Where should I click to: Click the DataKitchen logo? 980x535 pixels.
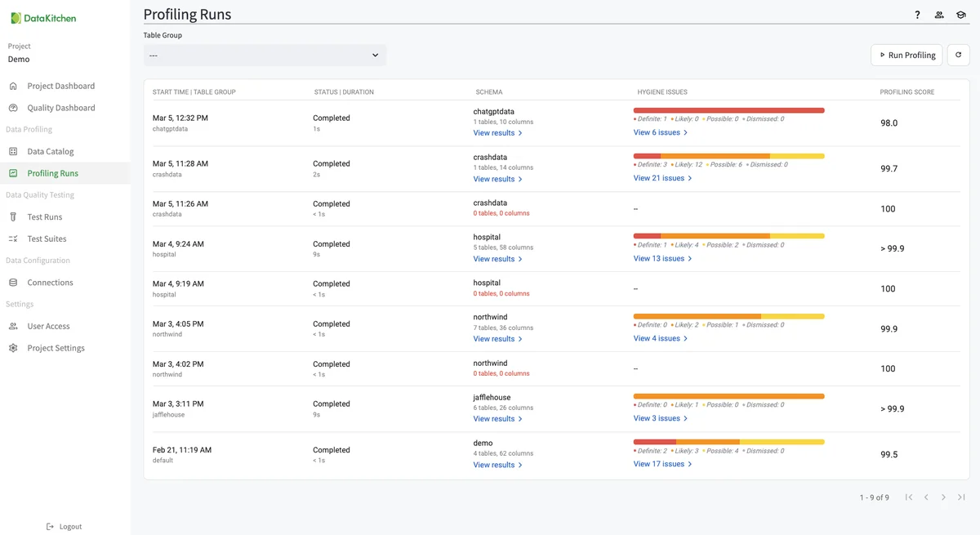tap(43, 18)
